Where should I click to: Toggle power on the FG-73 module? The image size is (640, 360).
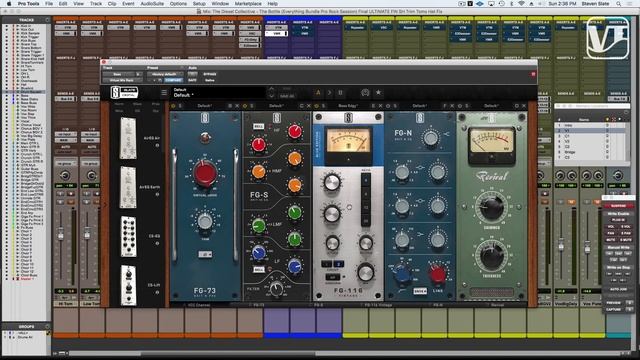coord(173,106)
